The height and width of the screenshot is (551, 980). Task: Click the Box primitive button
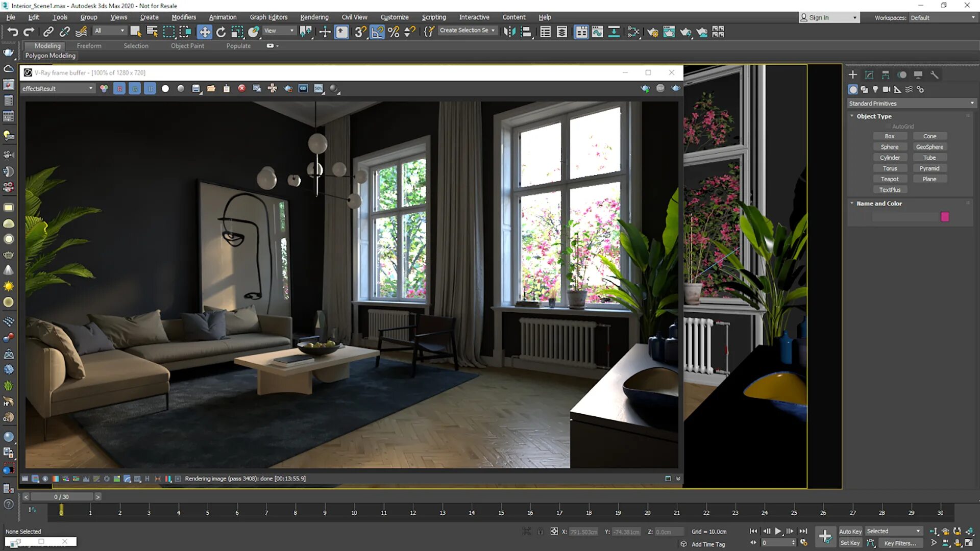coord(890,136)
